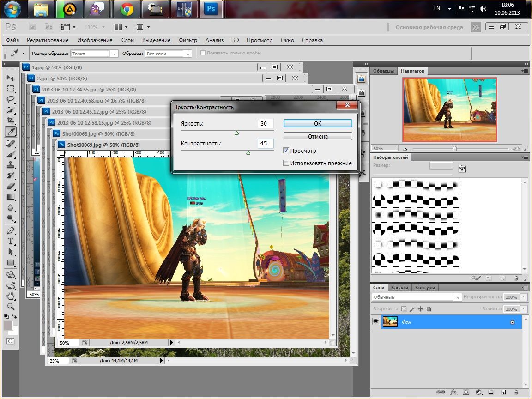
Task: Click Отмена in the dialog
Action: pyautogui.click(x=318, y=136)
